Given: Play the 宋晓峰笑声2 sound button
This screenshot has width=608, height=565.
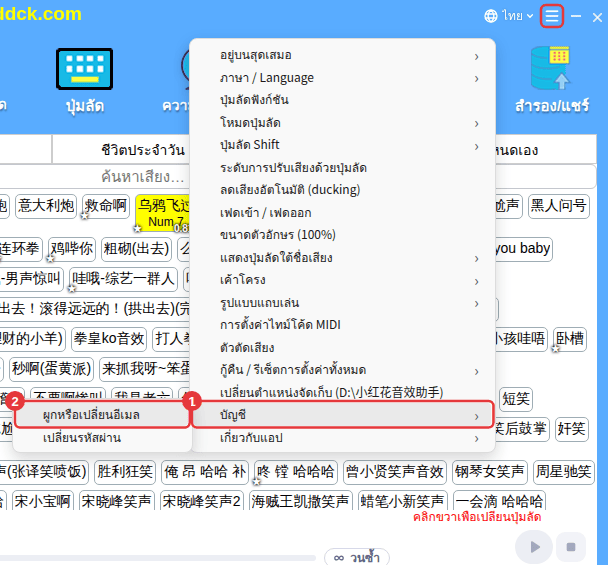Looking at the screenshot, I should 202,501.
